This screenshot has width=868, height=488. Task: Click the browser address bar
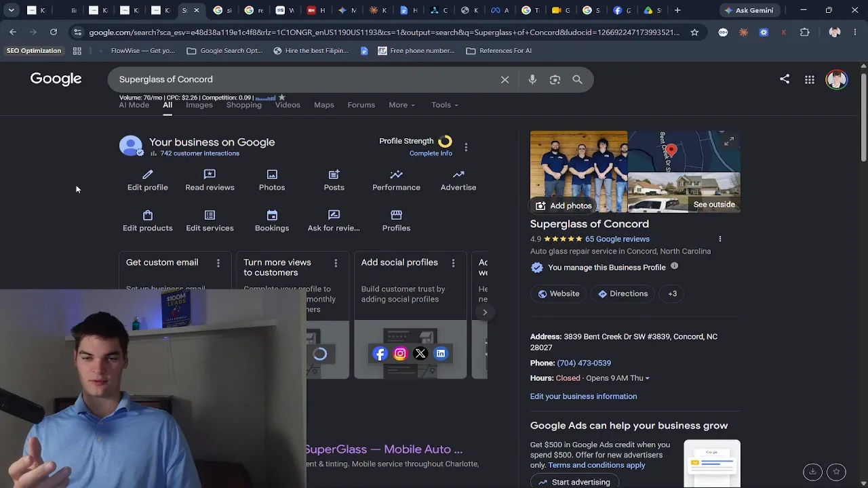[384, 32]
